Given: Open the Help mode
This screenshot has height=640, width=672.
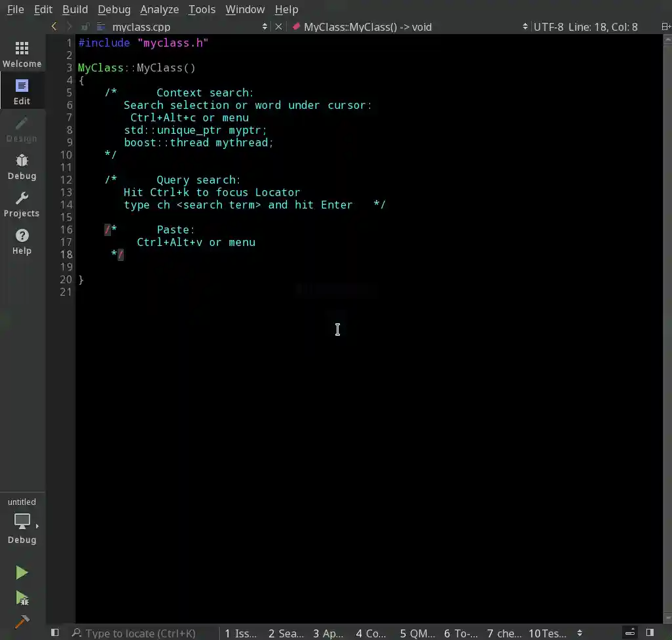Looking at the screenshot, I should tap(22, 241).
